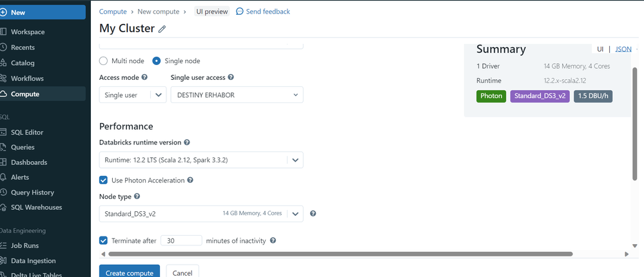The height and width of the screenshot is (277, 644).
Task: Open the DESTINY ERHABOR user dropdown
Action: pyautogui.click(x=237, y=95)
